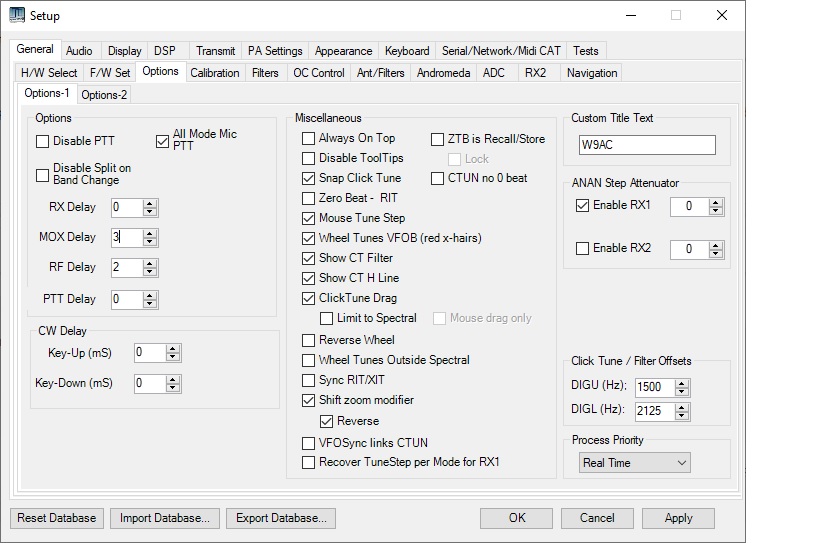Toggle Snap Click Tune option
The width and height of the screenshot is (813, 543).
click(x=309, y=178)
